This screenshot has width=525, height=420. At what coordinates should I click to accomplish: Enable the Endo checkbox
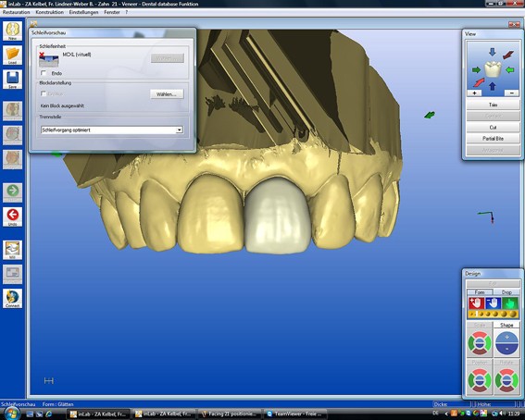pos(44,73)
